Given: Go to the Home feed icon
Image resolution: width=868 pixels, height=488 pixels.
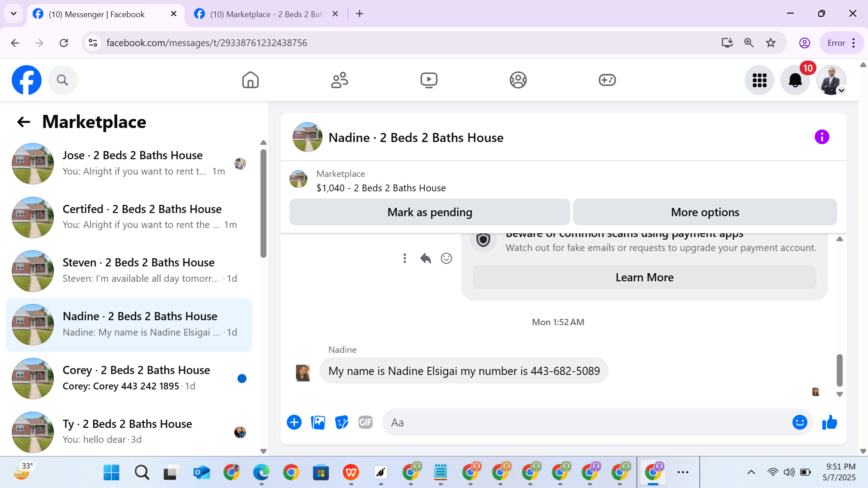Looking at the screenshot, I should tap(250, 80).
